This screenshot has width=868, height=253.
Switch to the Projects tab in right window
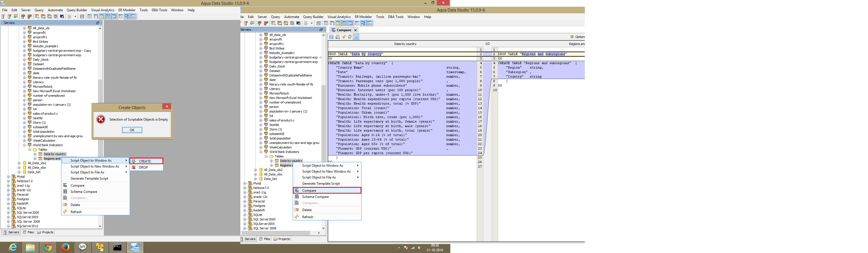pos(282,239)
